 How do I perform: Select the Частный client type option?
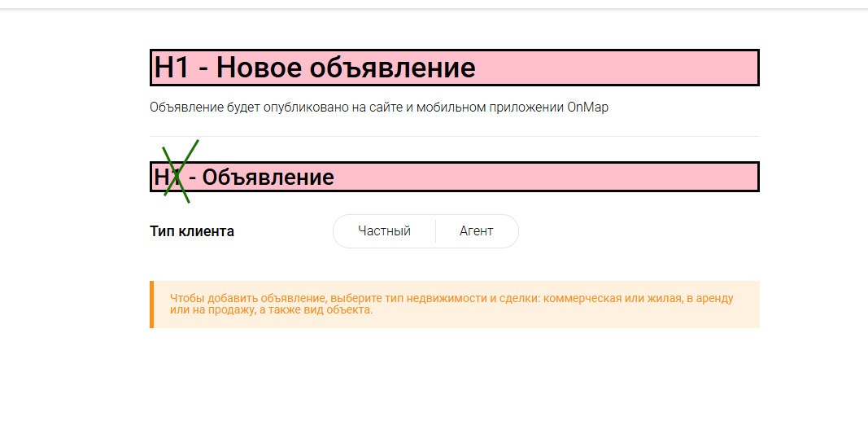tap(384, 231)
